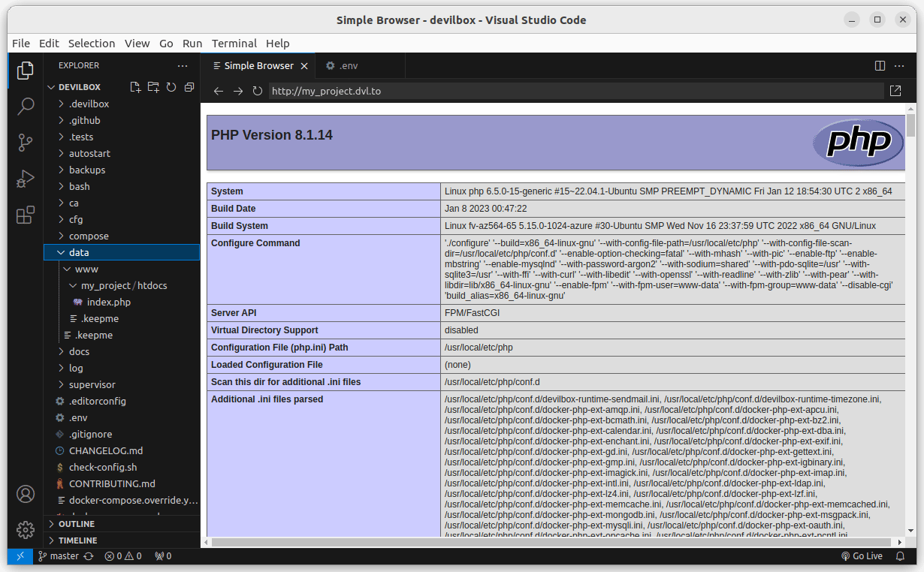Screen dimensions: 924x572
Task: Open index.php in the file tree
Action: pyautogui.click(x=108, y=302)
